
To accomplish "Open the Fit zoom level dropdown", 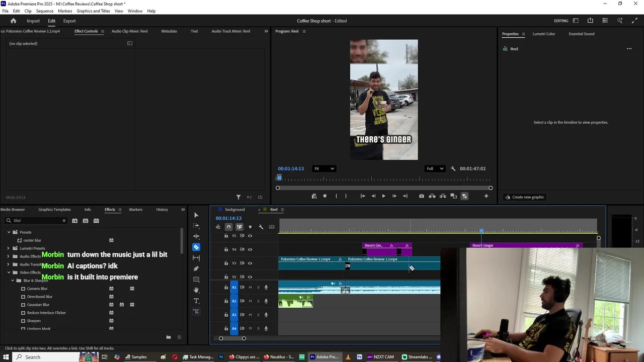I will pyautogui.click(x=324, y=169).
